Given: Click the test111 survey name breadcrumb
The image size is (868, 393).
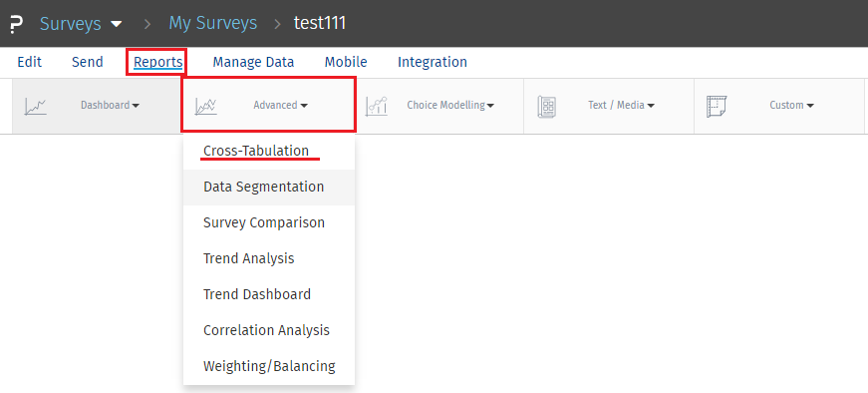Looking at the screenshot, I should pyautogui.click(x=320, y=23).
